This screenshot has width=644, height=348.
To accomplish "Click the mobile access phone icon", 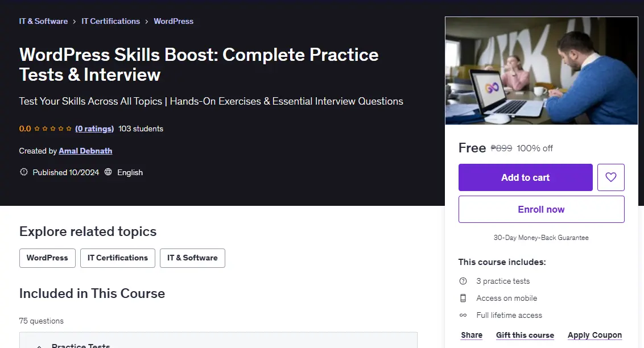I will (x=463, y=299).
